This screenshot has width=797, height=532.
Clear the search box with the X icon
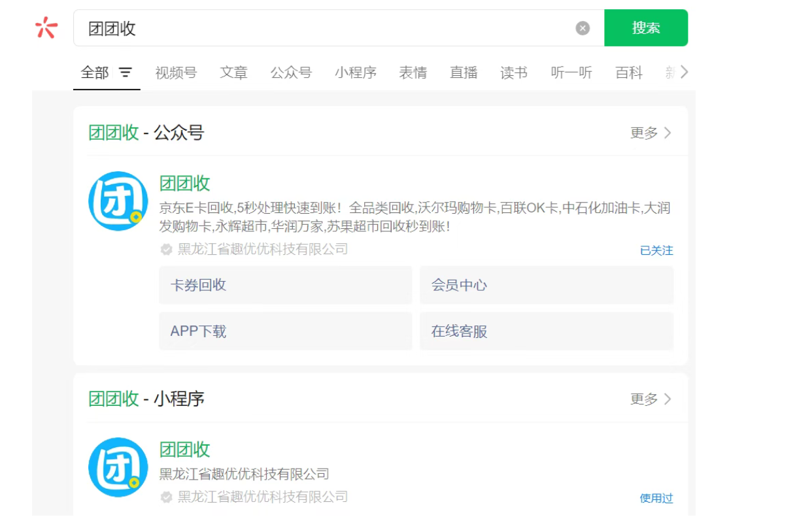[x=583, y=28]
